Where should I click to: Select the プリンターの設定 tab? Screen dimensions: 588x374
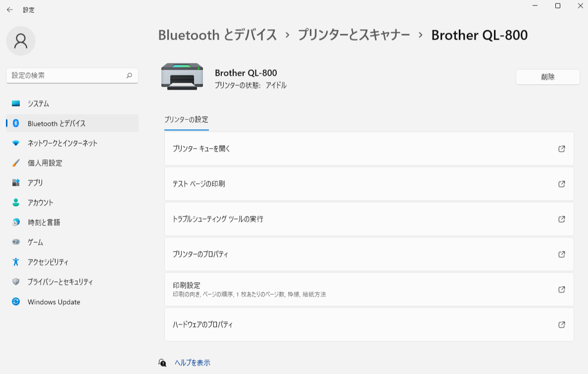(x=186, y=119)
